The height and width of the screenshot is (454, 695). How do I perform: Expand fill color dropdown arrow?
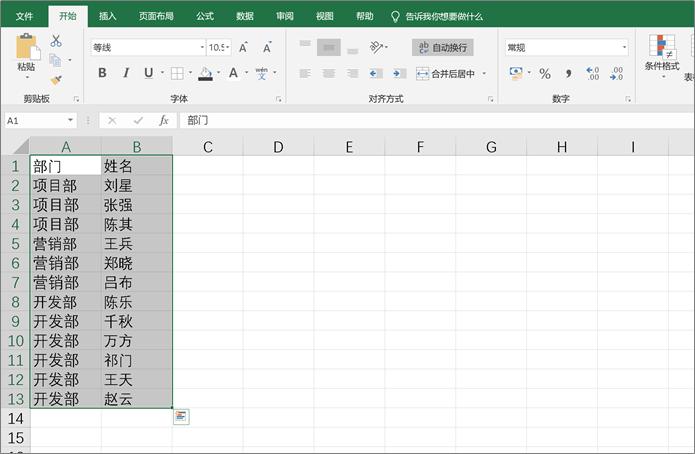219,73
